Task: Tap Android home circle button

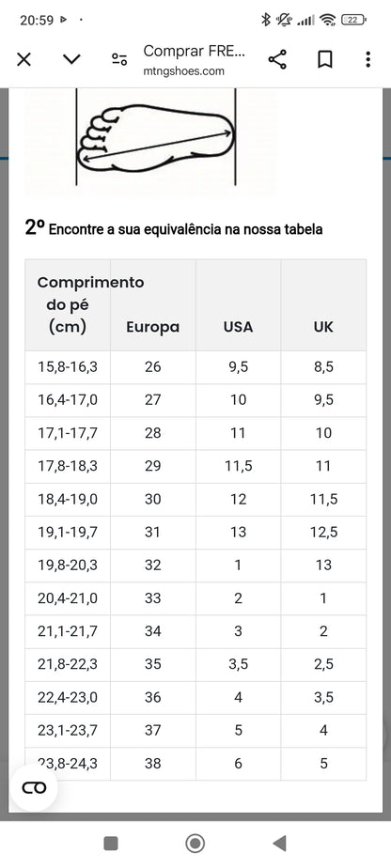Action: click(x=195, y=843)
